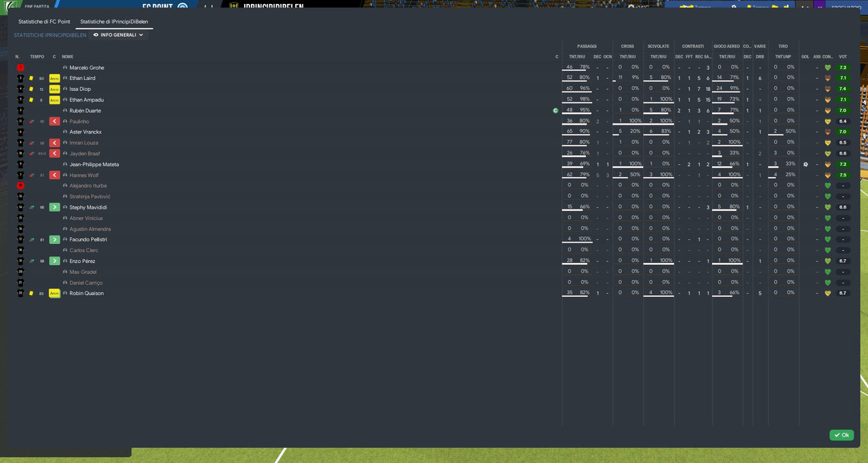The width and height of the screenshot is (868, 463).
Task: Click the yellow Amm badge next to Ethan Ampadu
Action: point(55,100)
